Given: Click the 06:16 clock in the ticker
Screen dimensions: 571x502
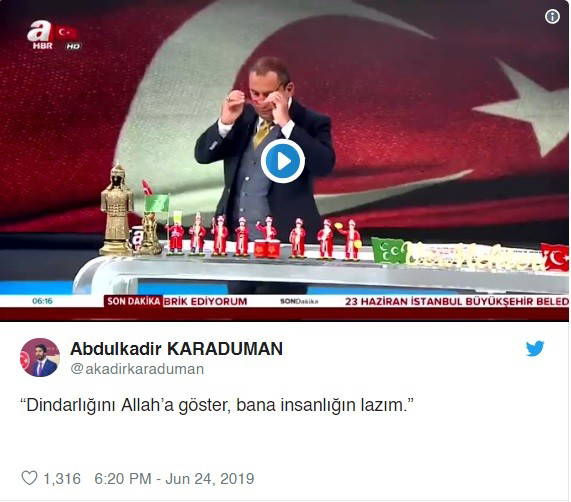Looking at the screenshot, I should (x=42, y=301).
